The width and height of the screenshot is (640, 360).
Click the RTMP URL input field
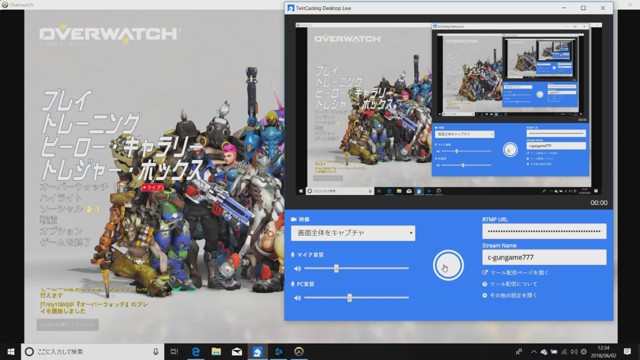pyautogui.click(x=544, y=231)
